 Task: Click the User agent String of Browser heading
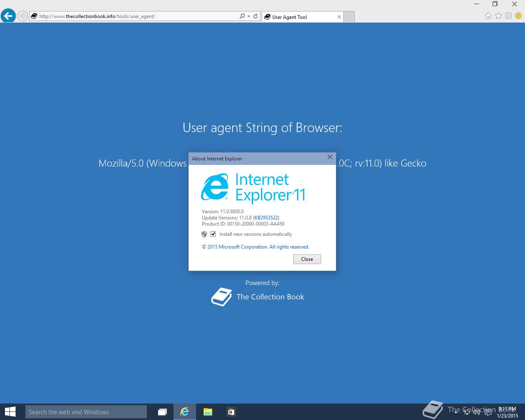click(x=262, y=128)
